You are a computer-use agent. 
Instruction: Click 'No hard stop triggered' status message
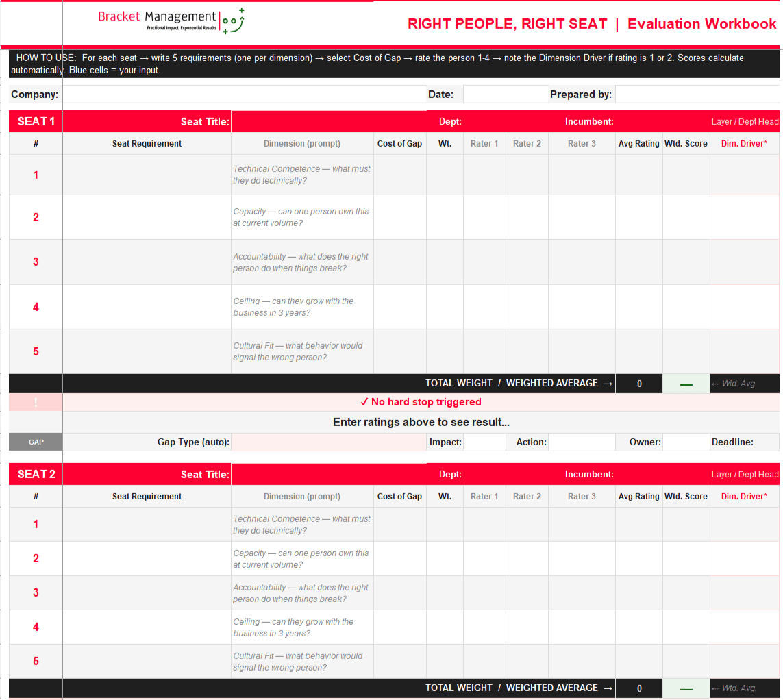[421, 402]
